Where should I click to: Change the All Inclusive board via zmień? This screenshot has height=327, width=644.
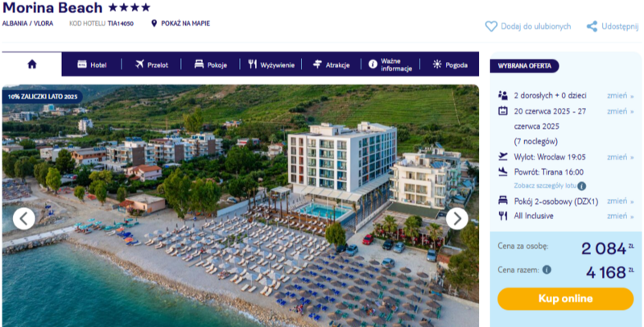pyautogui.click(x=620, y=216)
